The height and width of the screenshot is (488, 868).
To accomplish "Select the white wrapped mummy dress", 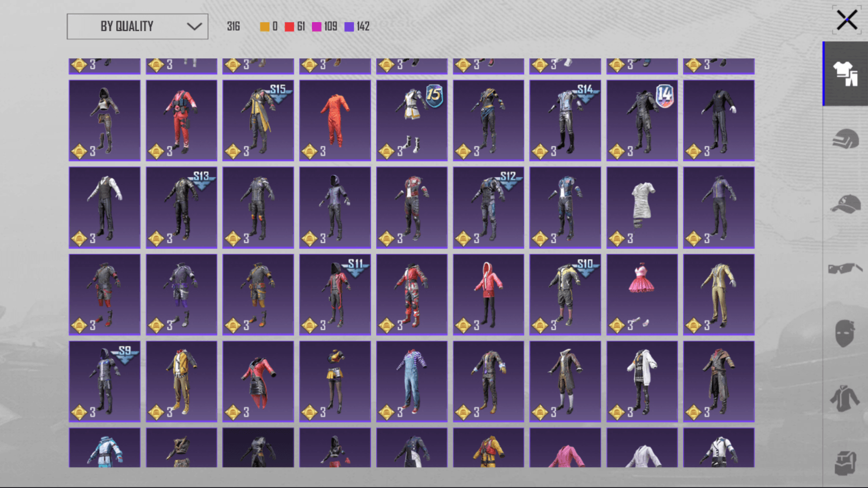I will click(x=642, y=207).
